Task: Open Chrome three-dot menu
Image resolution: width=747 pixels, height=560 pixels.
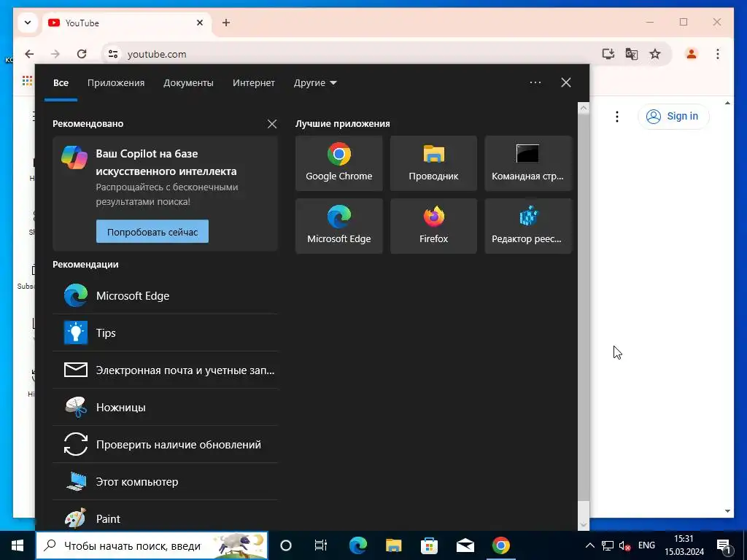Action: [x=718, y=54]
